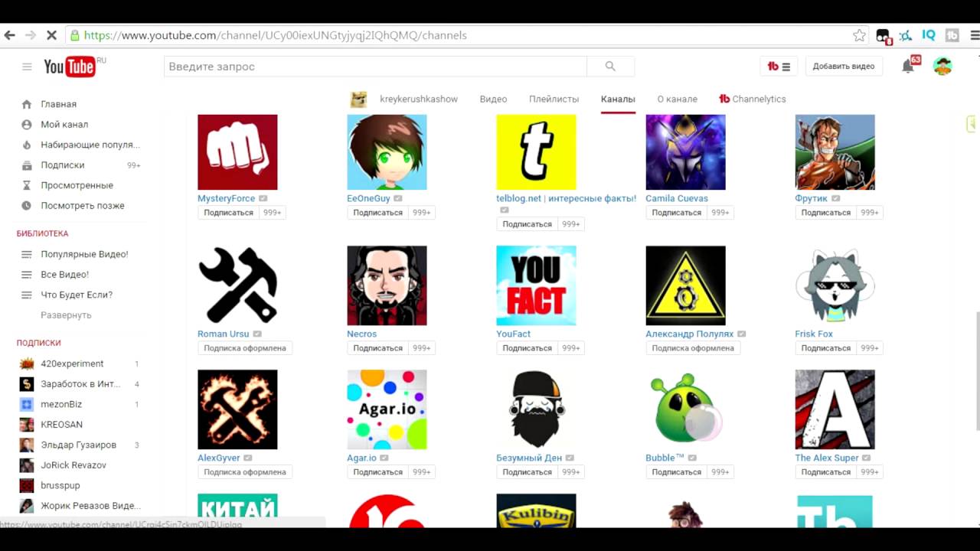Open the account avatar menu
This screenshot has height=551, width=980.
pos(942,66)
